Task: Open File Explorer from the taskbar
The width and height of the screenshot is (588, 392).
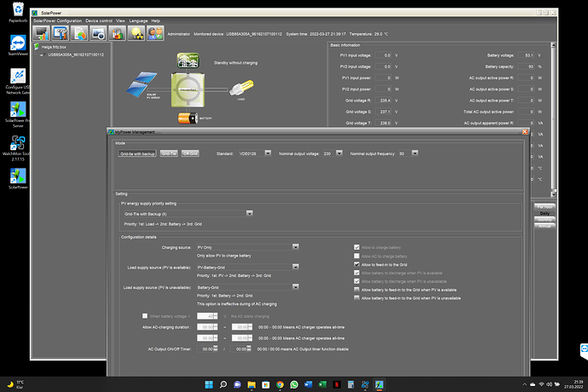Action: pos(251,384)
